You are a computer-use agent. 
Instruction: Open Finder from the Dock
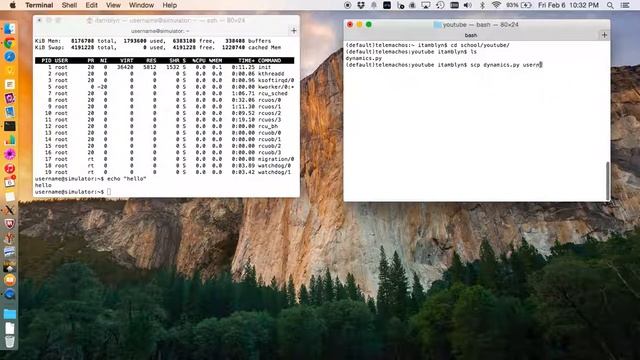pyautogui.click(x=9, y=29)
